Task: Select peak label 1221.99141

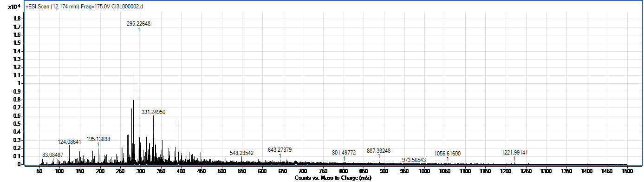Action: click(515, 153)
